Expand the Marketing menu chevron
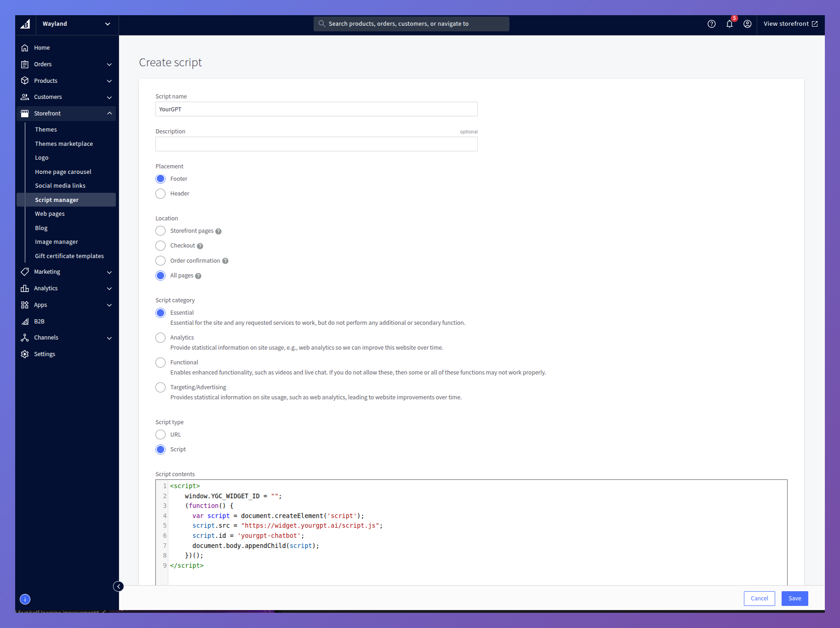This screenshot has height=628, width=840. [109, 272]
